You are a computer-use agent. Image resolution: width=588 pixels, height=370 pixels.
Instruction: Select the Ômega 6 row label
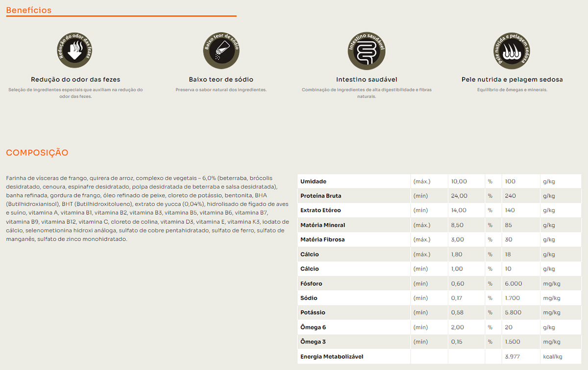(x=313, y=327)
